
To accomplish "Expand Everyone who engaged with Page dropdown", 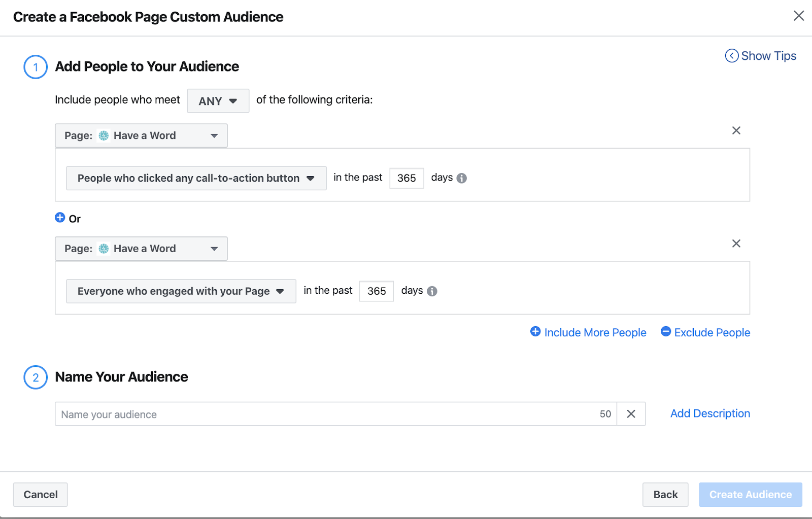I will tap(181, 291).
